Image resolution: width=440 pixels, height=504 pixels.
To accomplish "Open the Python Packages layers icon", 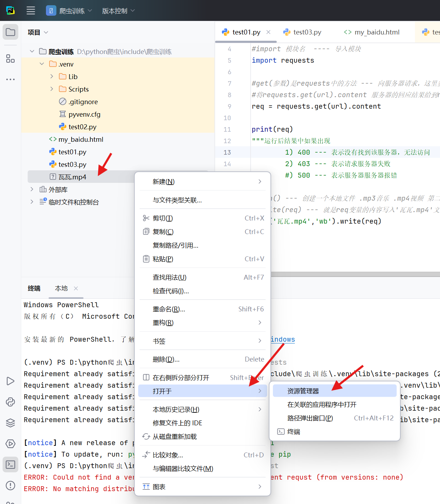I will [10, 423].
